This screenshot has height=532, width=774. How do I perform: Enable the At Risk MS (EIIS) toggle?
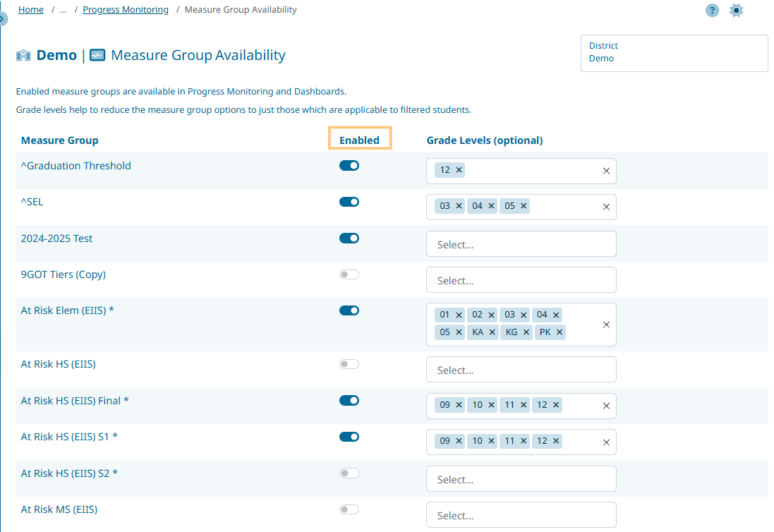click(x=349, y=509)
